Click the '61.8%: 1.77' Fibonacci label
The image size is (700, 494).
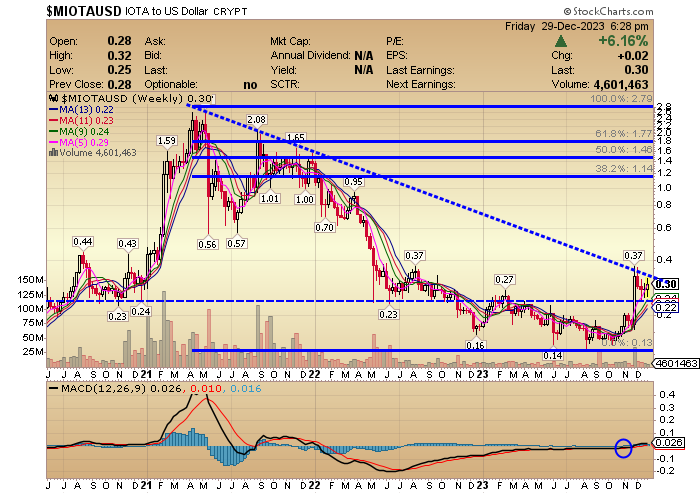624,133
